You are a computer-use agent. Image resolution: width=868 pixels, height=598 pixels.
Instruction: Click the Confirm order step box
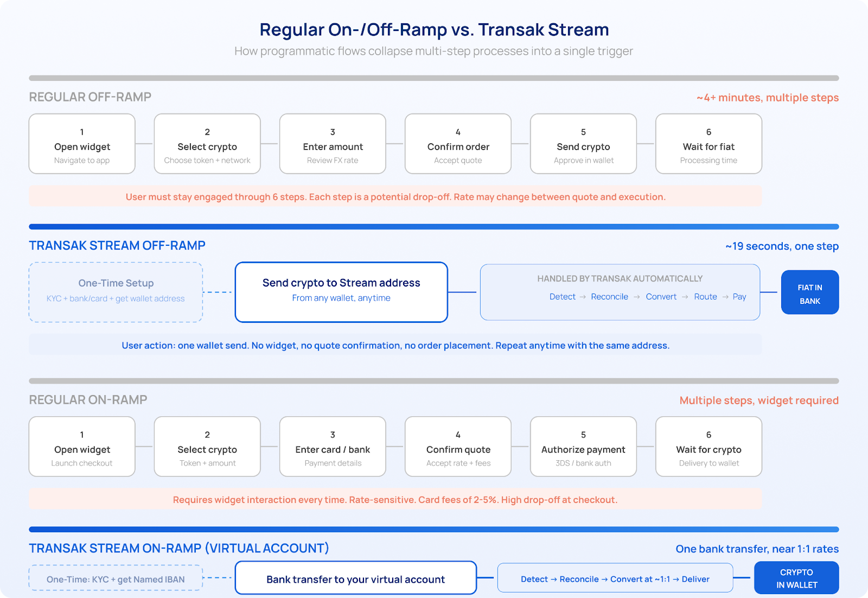(458, 144)
